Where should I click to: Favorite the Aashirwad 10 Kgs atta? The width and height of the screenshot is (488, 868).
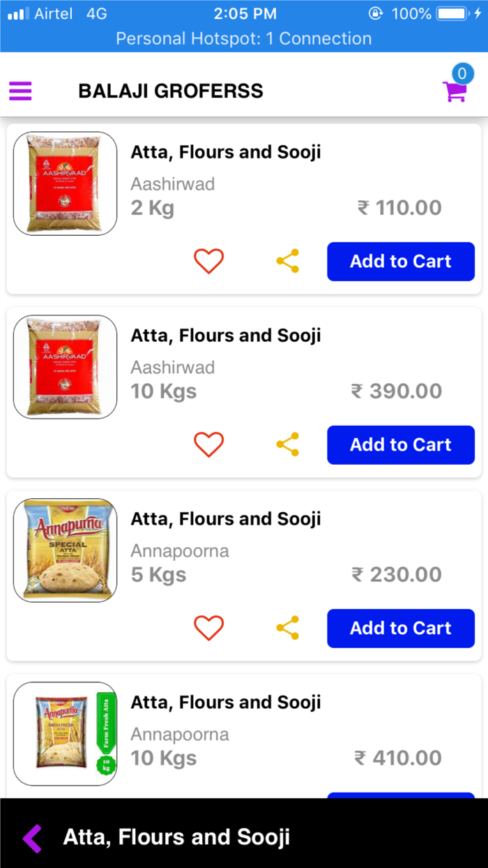(x=208, y=444)
